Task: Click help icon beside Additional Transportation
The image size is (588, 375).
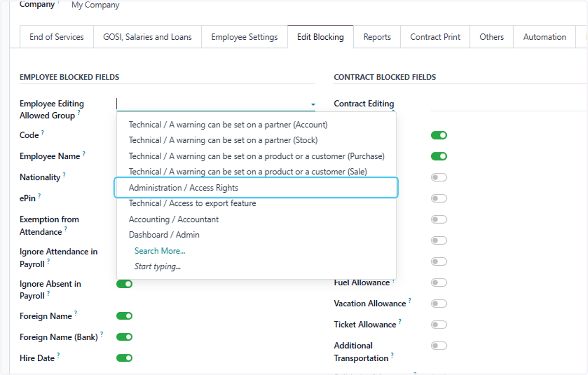Action: (392, 355)
